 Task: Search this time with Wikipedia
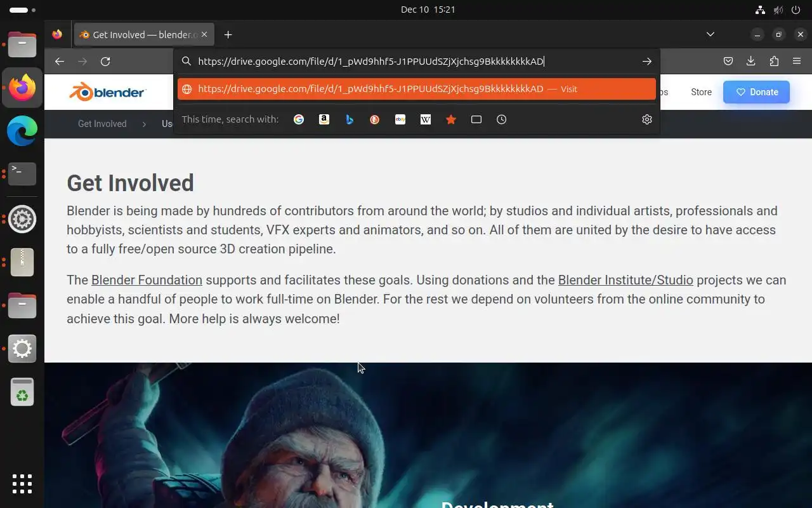click(x=426, y=119)
